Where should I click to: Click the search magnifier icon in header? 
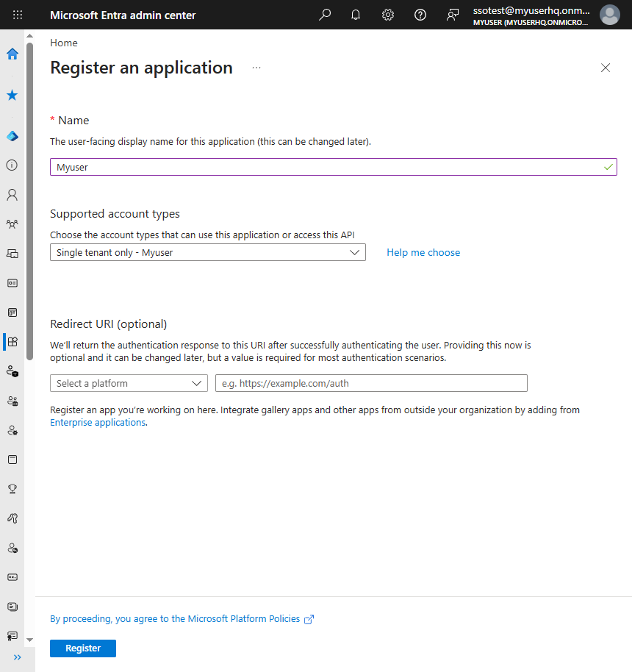[x=325, y=15]
